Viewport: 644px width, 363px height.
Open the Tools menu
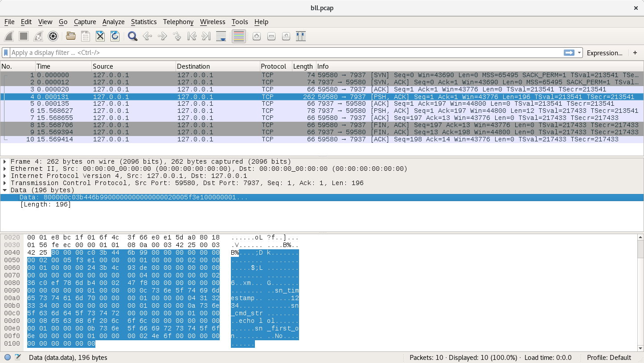coord(240,22)
